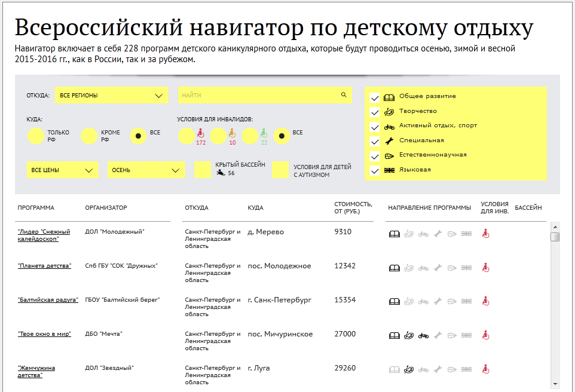Click book icon in Лидер Снежный калейдоскоп row
Viewport: 575px width, 392px height.
[x=394, y=234]
